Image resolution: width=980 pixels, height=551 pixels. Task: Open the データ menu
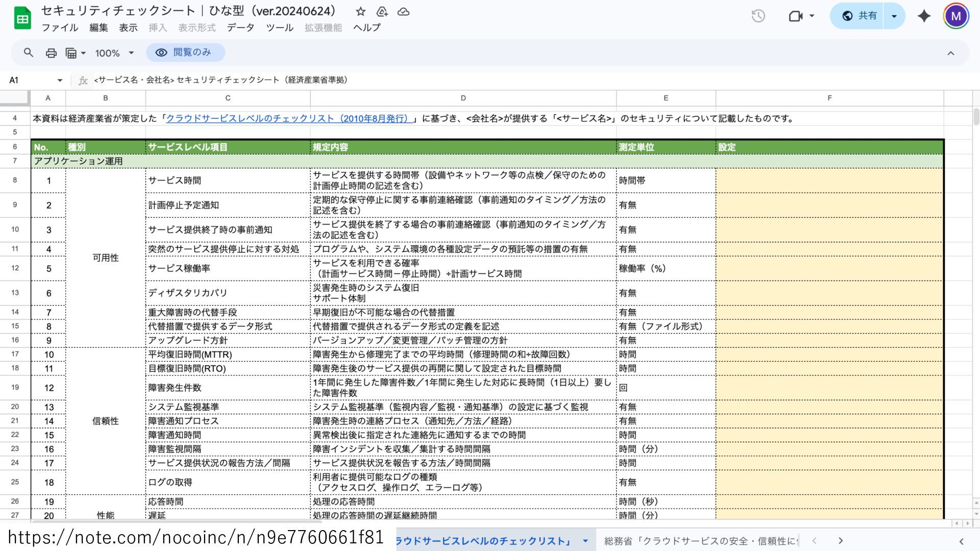[240, 28]
